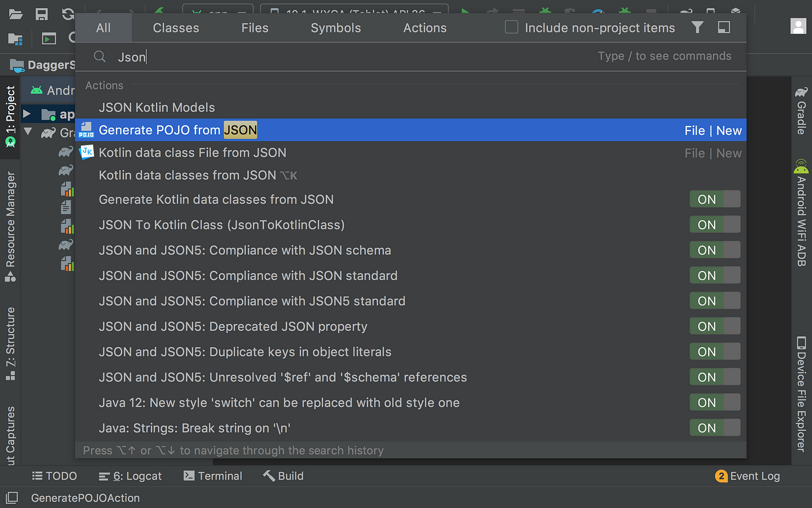Switch to the All search tab

pos(103,28)
